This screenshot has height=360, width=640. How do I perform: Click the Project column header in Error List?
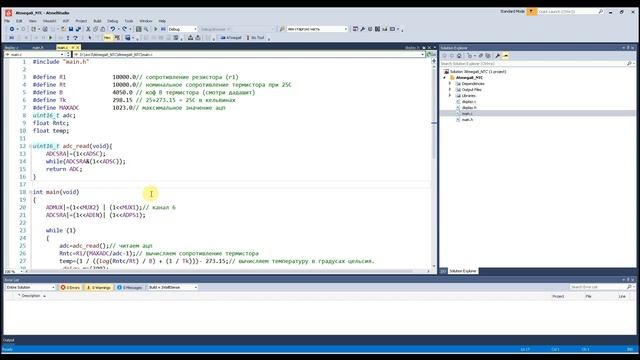click(558, 296)
